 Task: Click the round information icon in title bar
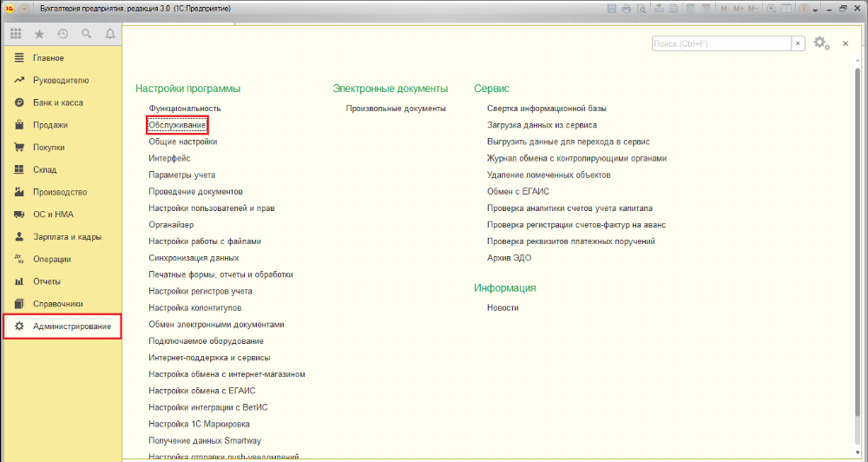point(804,9)
